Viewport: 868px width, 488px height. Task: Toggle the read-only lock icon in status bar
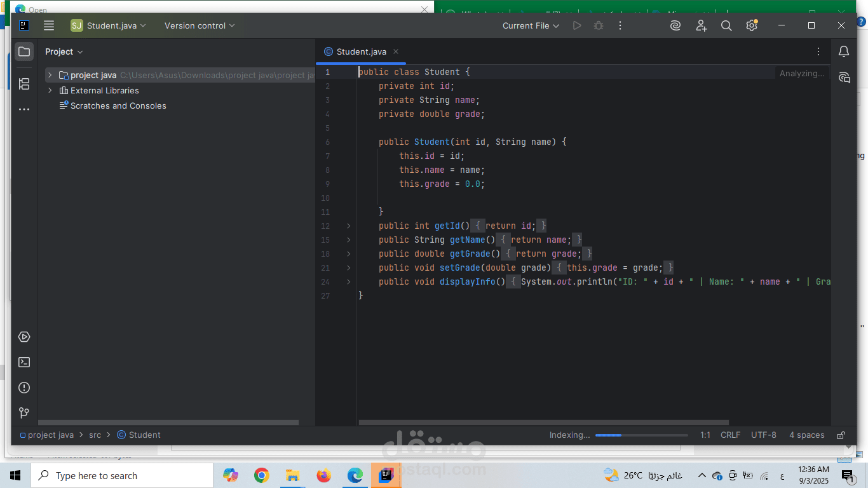point(841,435)
